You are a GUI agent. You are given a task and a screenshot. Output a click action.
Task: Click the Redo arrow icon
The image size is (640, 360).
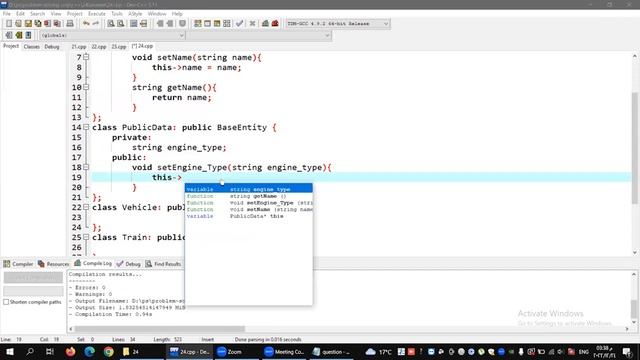point(96,24)
